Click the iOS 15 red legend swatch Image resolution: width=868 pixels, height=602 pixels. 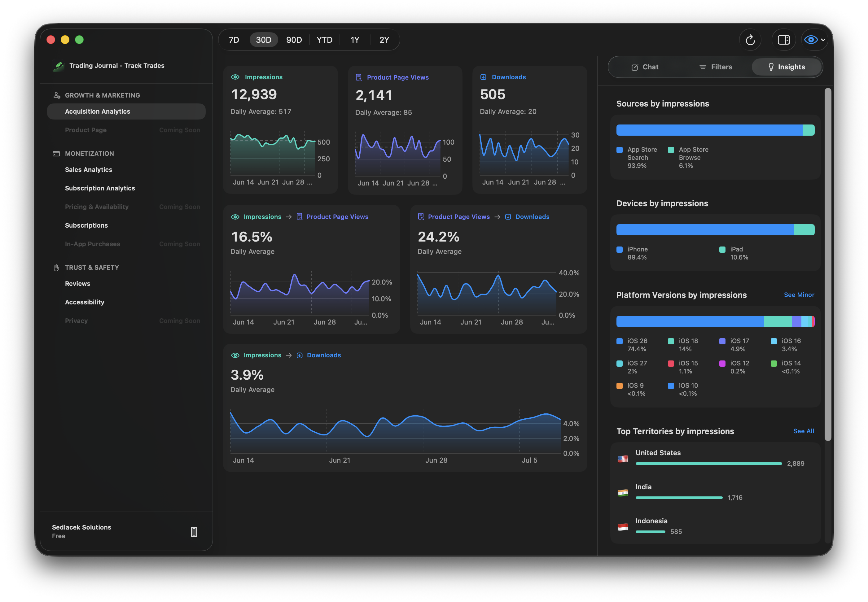(x=671, y=363)
